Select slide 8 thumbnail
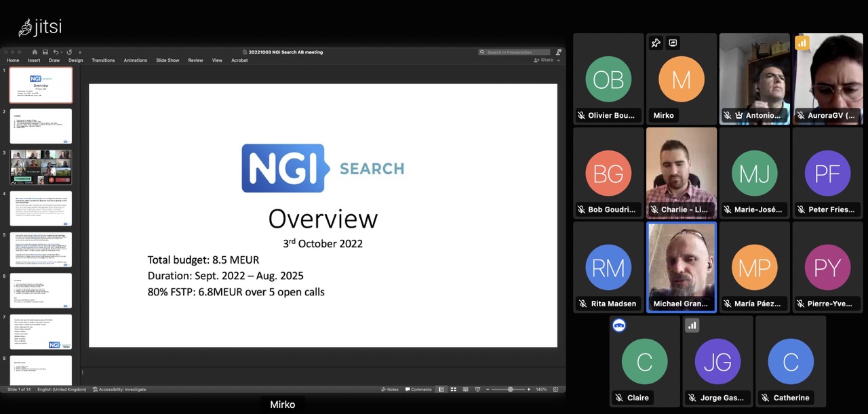Screen dimensions: 868x414 point(41,370)
